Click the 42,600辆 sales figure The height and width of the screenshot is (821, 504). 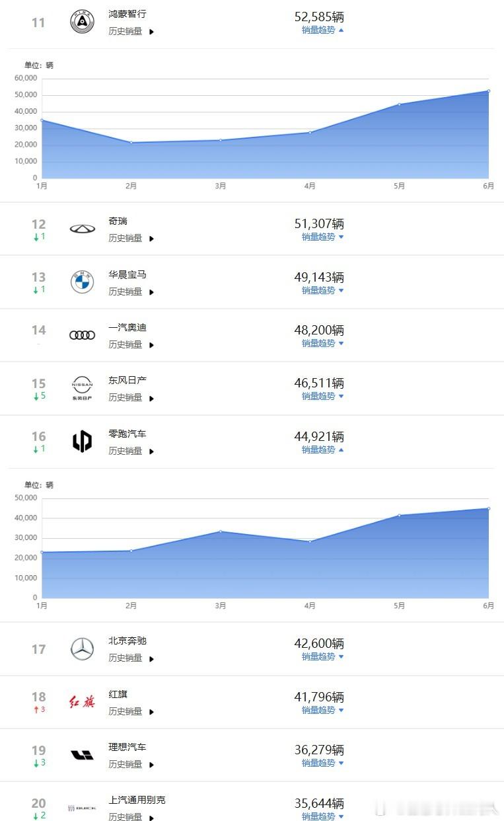pos(319,643)
